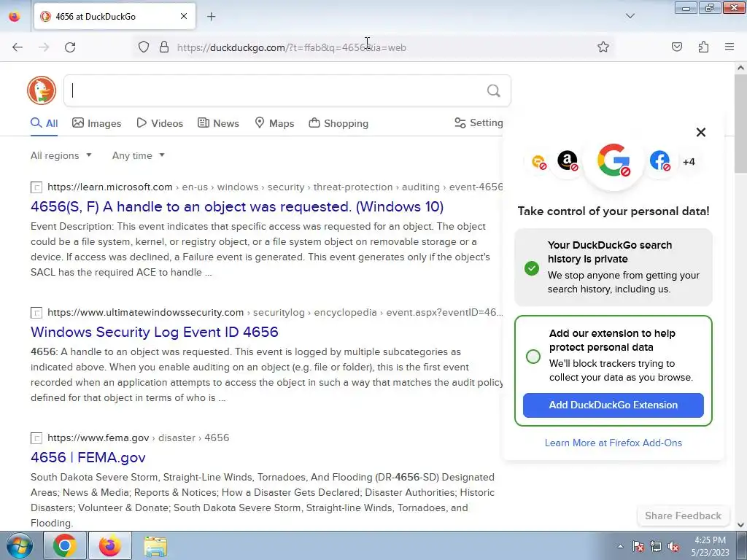
Task: Switch to Shopping results tab
Action: (338, 123)
